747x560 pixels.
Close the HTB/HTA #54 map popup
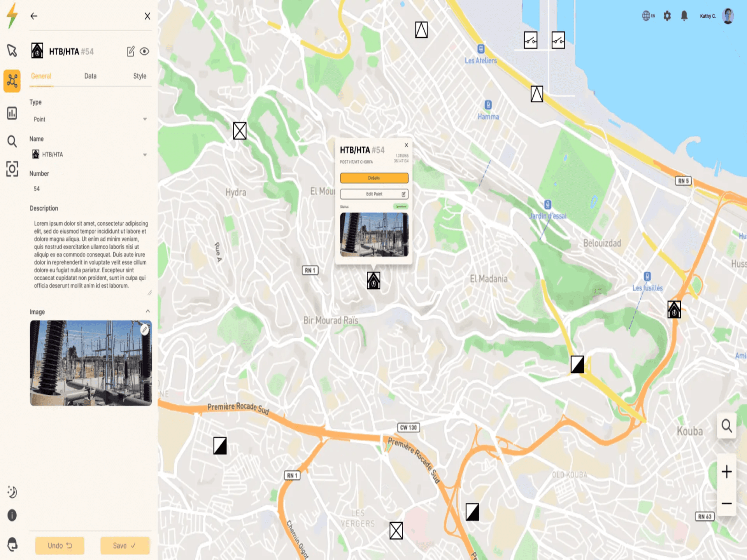click(406, 145)
